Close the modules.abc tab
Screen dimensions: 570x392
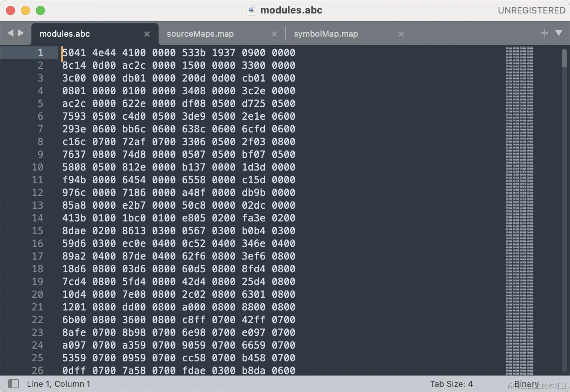pos(147,34)
